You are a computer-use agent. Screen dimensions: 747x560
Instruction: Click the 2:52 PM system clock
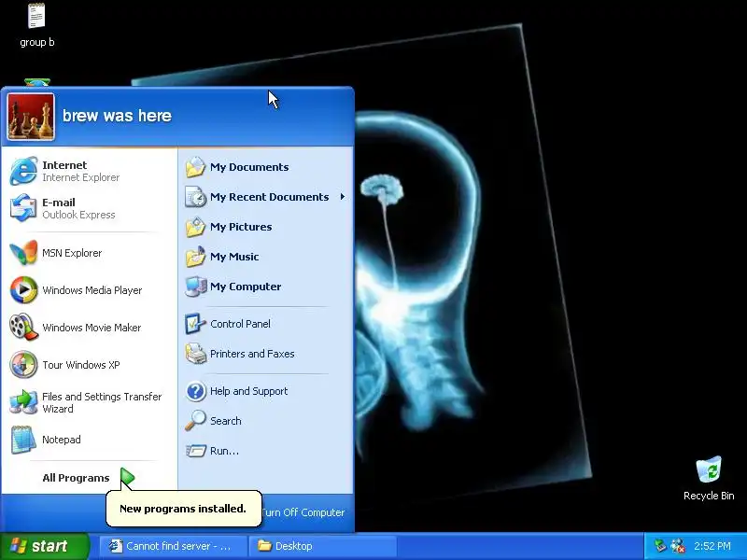click(x=712, y=546)
